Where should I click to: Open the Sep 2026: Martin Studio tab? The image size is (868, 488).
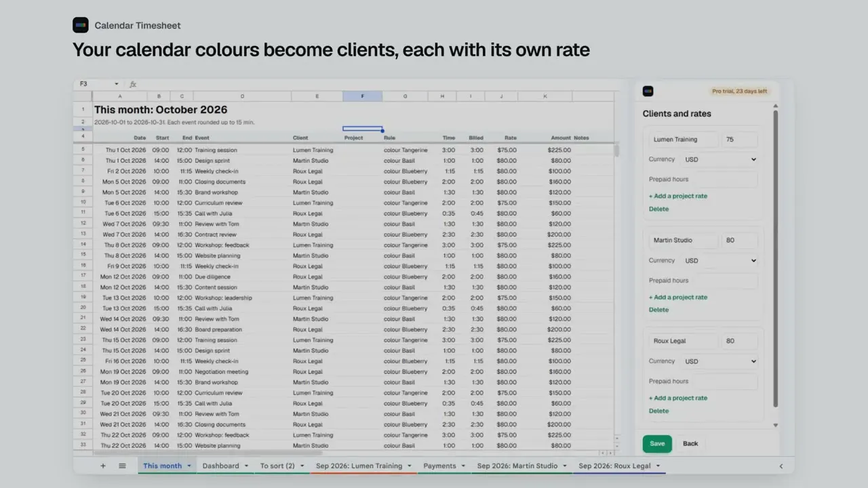(517, 466)
